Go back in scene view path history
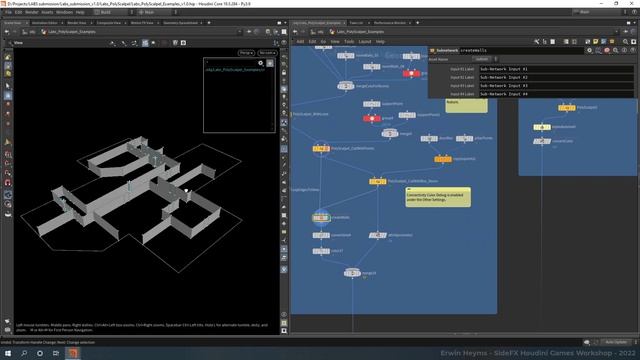The image size is (640, 360). pos(7,31)
